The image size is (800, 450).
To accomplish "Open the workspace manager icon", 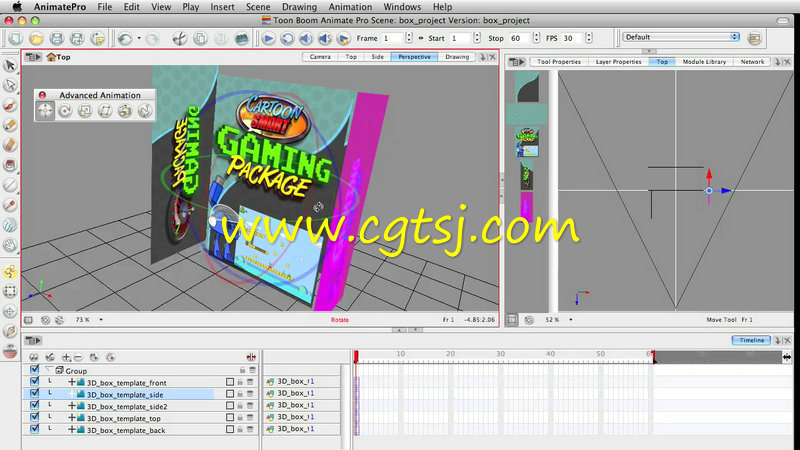I will [755, 38].
